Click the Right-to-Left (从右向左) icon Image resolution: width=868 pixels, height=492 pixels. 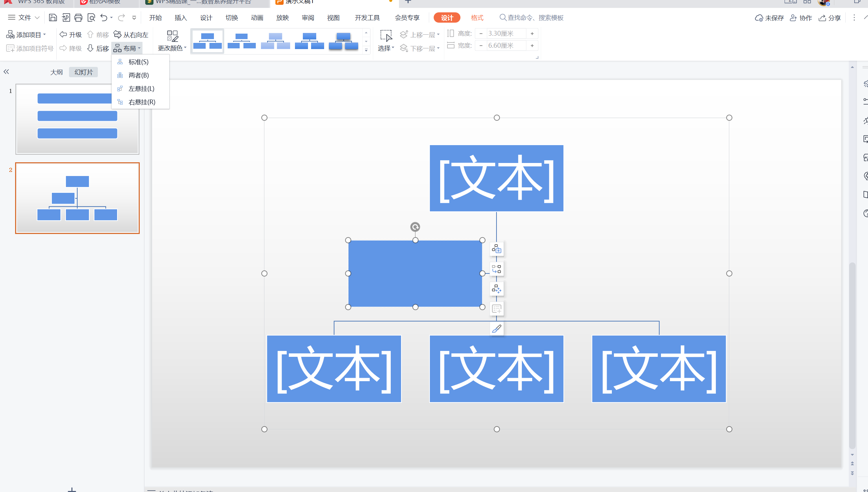(117, 35)
